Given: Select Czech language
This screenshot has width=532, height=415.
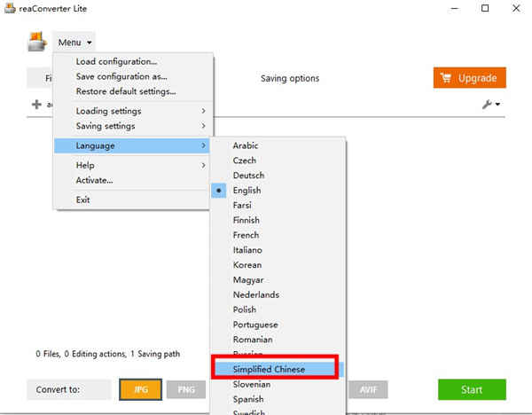Looking at the screenshot, I should pyautogui.click(x=278, y=161).
